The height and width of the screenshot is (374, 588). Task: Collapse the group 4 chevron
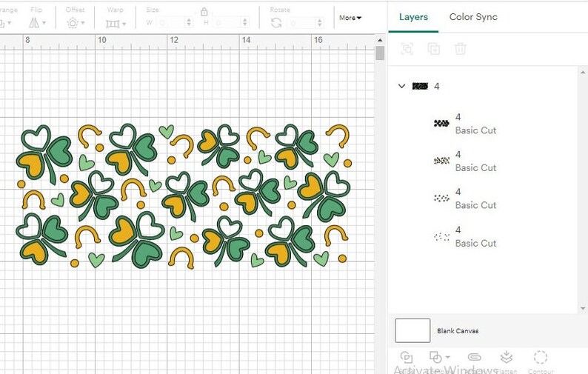[401, 86]
